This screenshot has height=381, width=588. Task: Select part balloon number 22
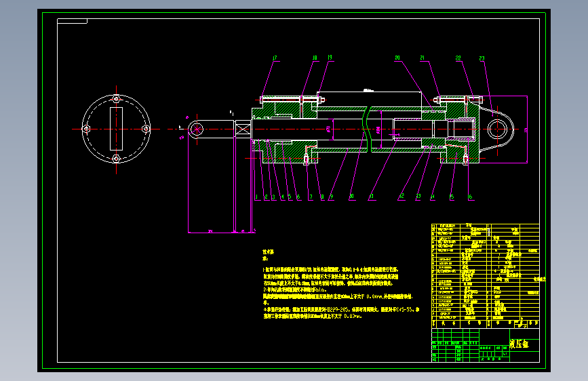coord(458,58)
